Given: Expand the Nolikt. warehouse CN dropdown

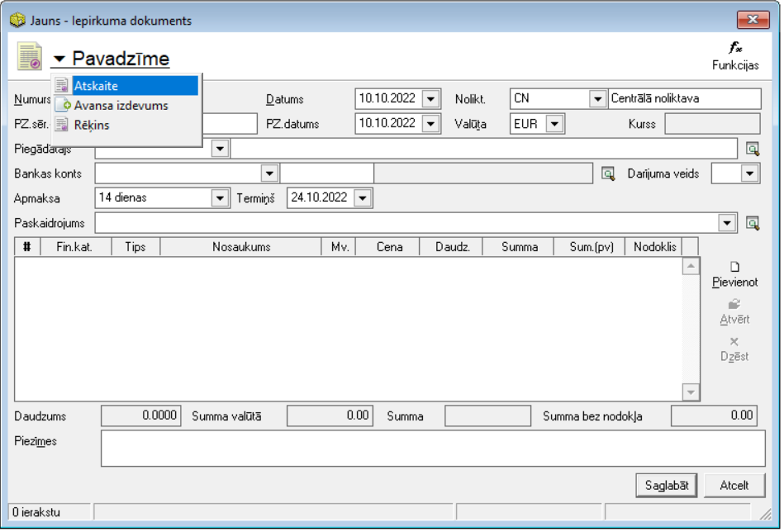Looking at the screenshot, I should (x=597, y=99).
